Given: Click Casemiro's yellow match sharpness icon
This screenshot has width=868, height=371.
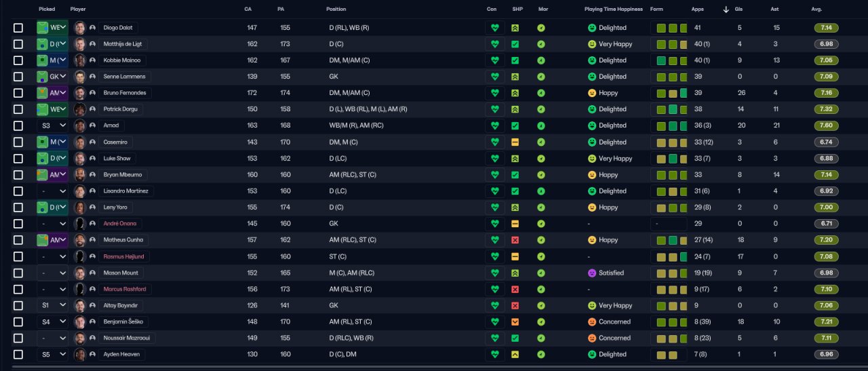Looking at the screenshot, I should (515, 142).
